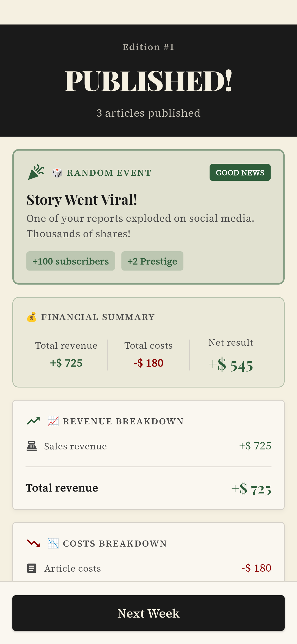Screen dimensions: 297x644
Task: Click the dice icon beside Random Event
Action: [57, 173]
